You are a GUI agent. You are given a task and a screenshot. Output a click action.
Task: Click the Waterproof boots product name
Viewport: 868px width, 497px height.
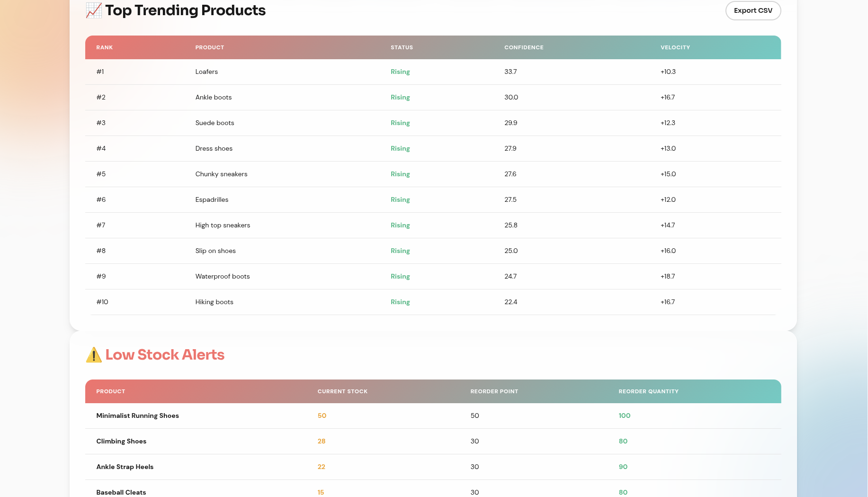[x=223, y=277]
